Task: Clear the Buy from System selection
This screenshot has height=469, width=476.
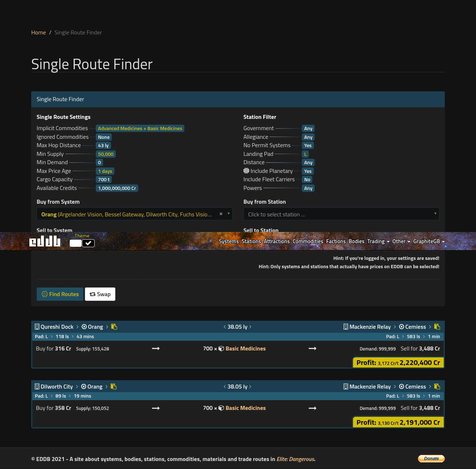Action: [x=221, y=214]
